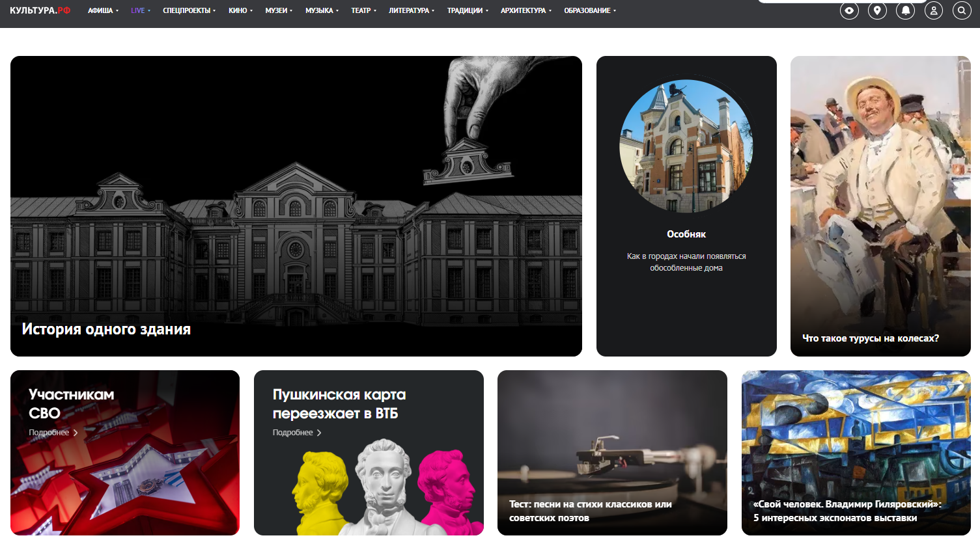Screen dimensions: 980x540
Task: Click the search magnifier icon
Action: point(962,10)
